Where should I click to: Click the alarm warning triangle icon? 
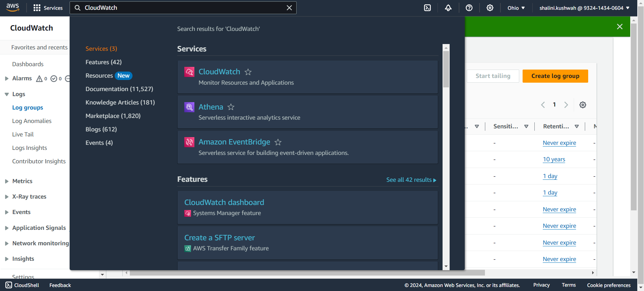[39, 79]
